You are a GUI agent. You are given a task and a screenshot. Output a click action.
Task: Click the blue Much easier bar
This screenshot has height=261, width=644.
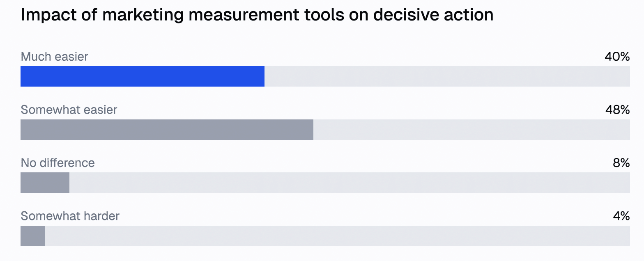(x=143, y=76)
